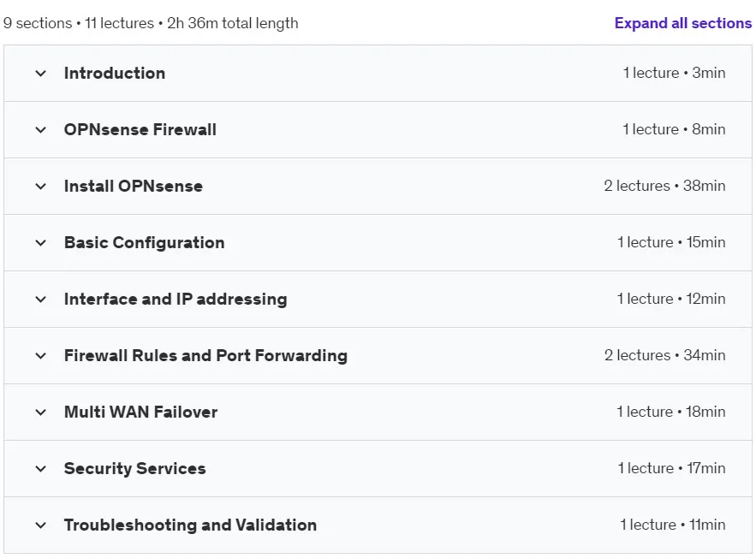This screenshot has width=756, height=558.
Task: Click the Security Services chevron icon
Action: click(x=41, y=469)
